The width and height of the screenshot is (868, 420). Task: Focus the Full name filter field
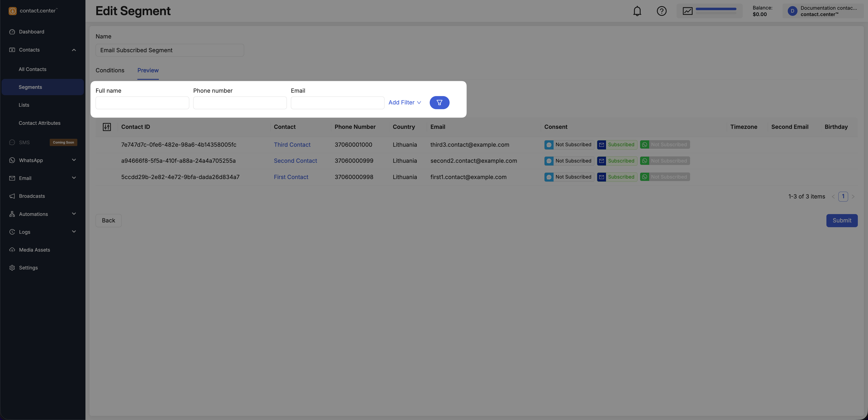(x=142, y=103)
